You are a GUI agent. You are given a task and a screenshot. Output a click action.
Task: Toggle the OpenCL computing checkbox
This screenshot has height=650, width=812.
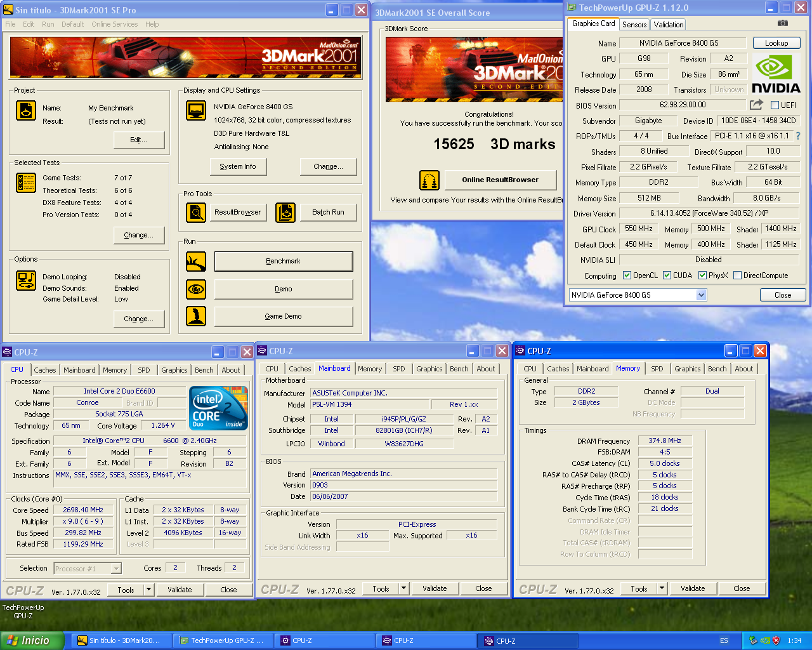click(627, 275)
